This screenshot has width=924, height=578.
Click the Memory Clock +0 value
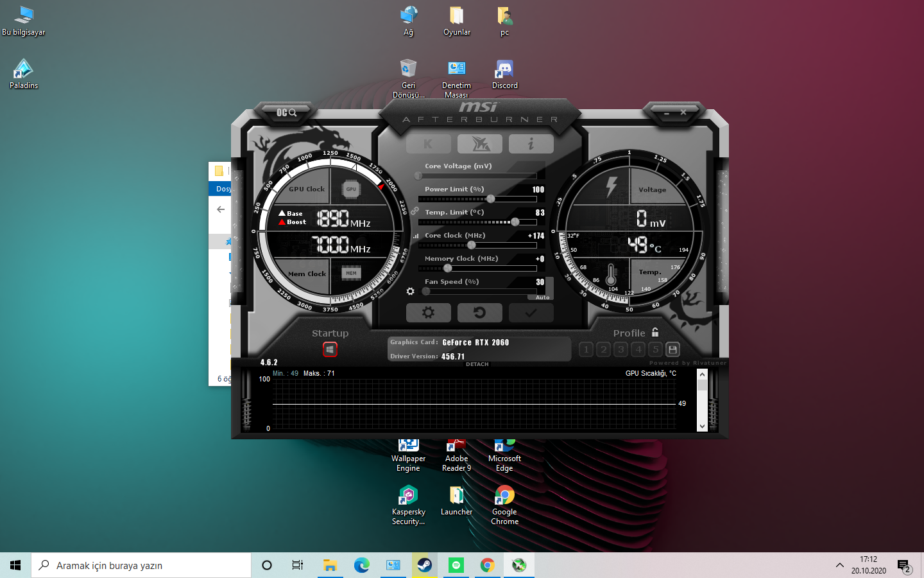(x=540, y=259)
